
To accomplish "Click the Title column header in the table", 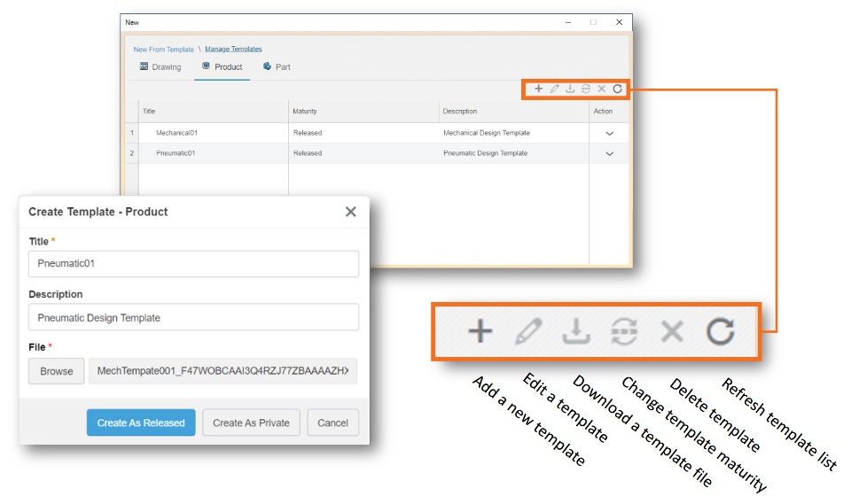I will click(x=214, y=112).
